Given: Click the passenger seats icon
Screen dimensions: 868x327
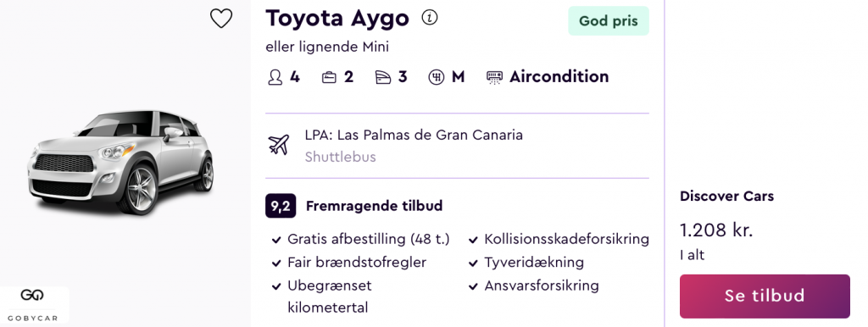Looking at the screenshot, I should click(x=275, y=77).
